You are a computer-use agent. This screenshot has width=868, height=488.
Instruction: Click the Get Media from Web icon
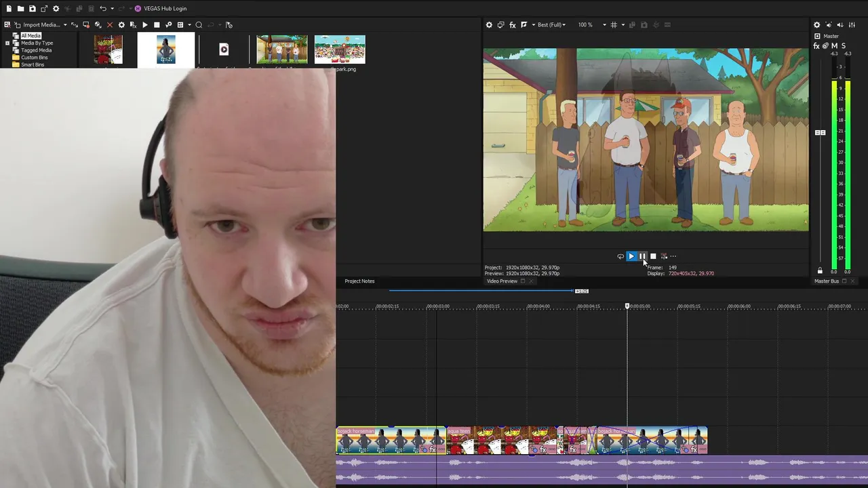[98, 25]
